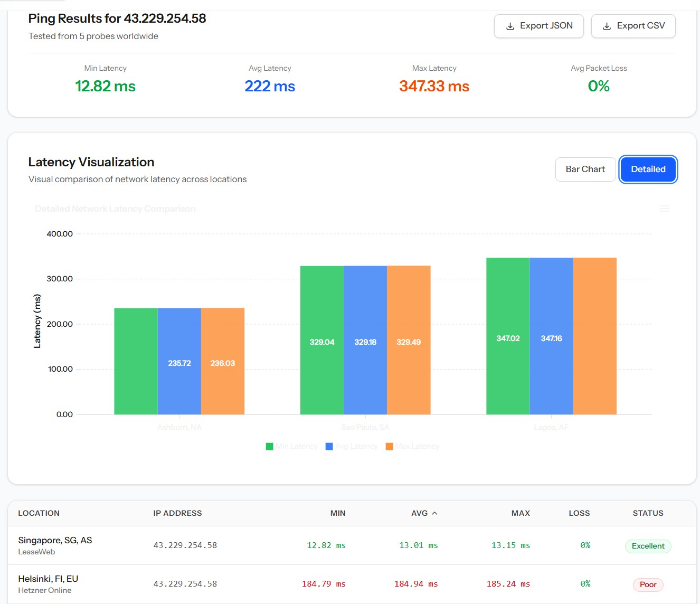Click the download icon in Export CSV

click(x=607, y=26)
